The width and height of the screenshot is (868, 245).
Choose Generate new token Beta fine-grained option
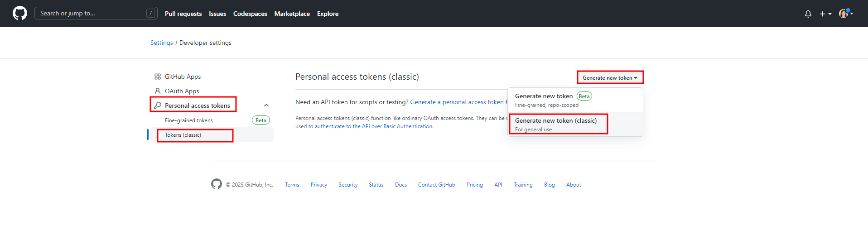point(575,100)
